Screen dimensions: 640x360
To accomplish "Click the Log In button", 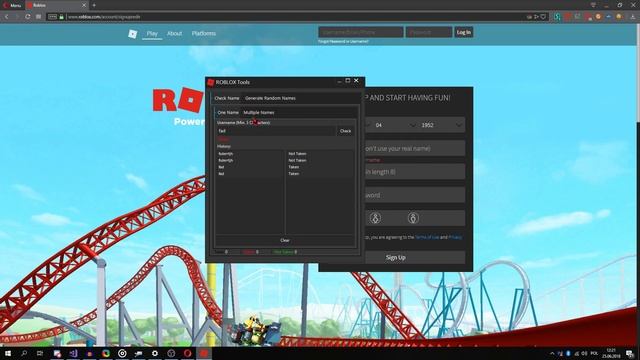I will pos(464,32).
